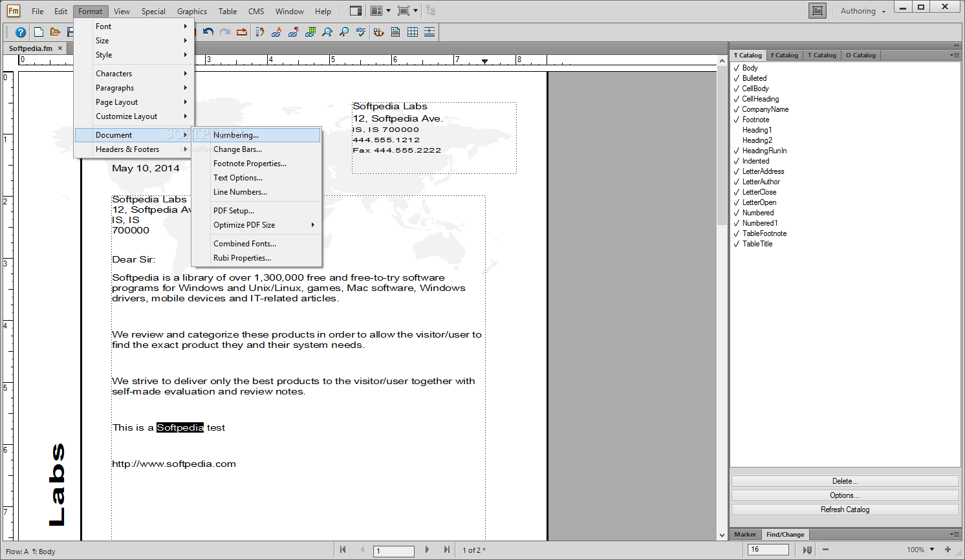Open the arrange documents dropdown arrow
The height and width of the screenshot is (560, 965).
click(388, 11)
